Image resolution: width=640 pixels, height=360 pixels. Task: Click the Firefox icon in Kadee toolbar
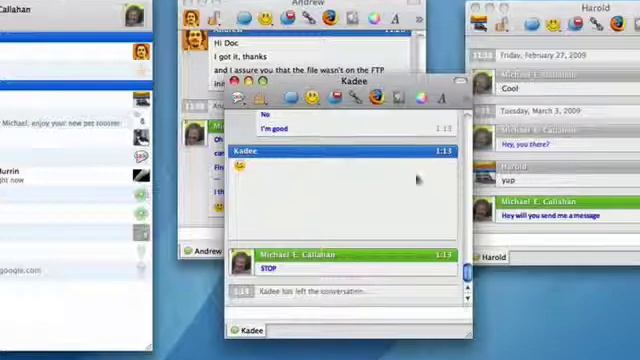pyautogui.click(x=377, y=98)
